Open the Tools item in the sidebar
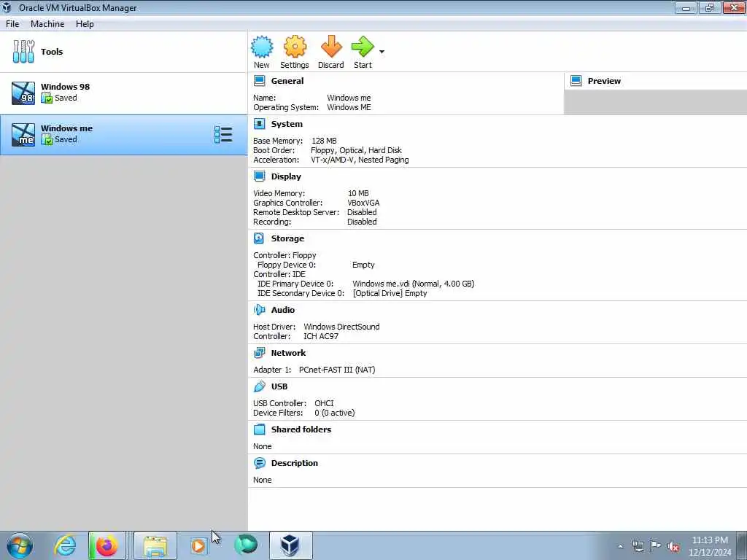Viewport: 747px width, 560px height. [x=123, y=52]
